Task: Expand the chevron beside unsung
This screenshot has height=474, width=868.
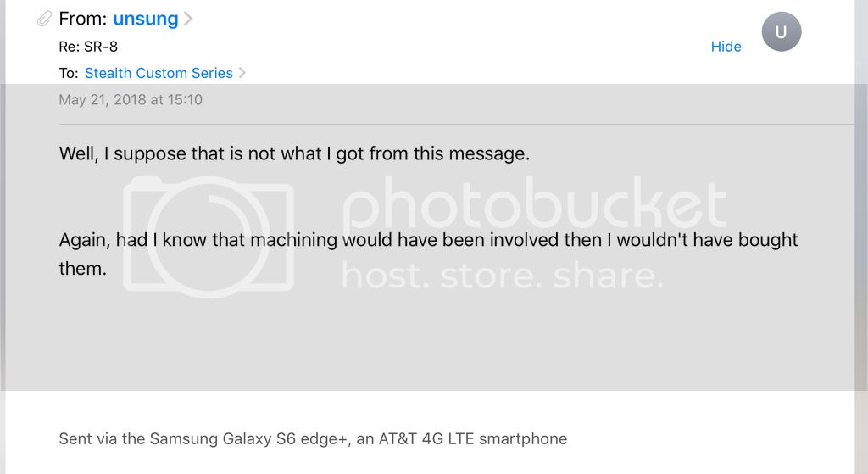Action: point(188,19)
